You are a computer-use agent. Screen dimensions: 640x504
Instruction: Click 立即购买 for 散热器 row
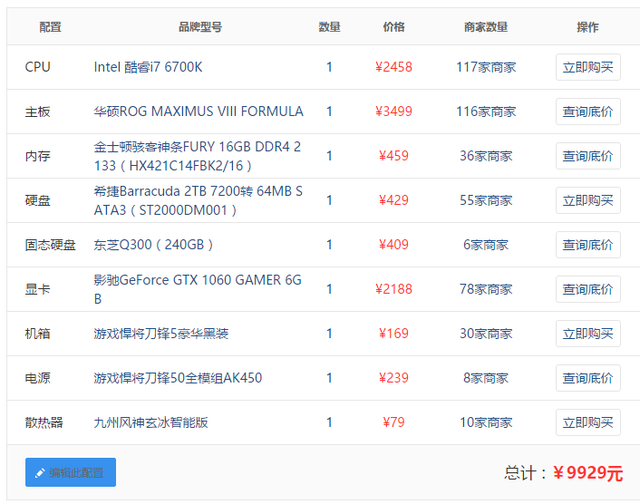click(x=588, y=423)
